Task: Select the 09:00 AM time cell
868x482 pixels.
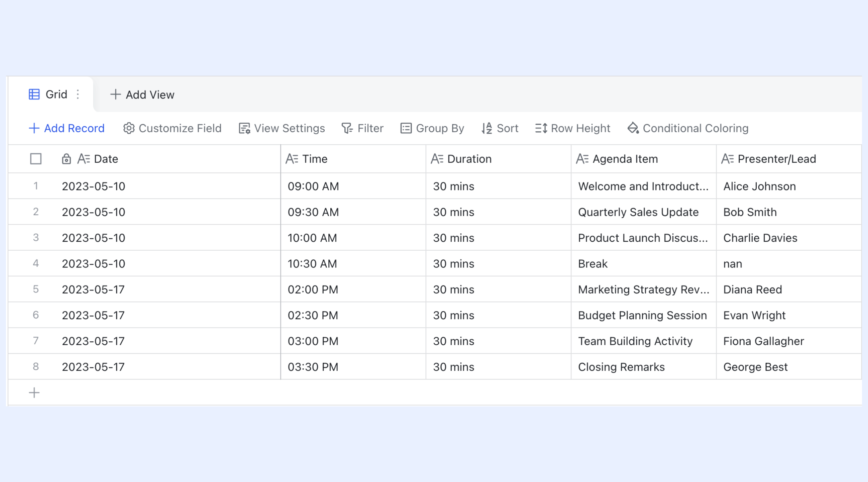Action: point(353,186)
